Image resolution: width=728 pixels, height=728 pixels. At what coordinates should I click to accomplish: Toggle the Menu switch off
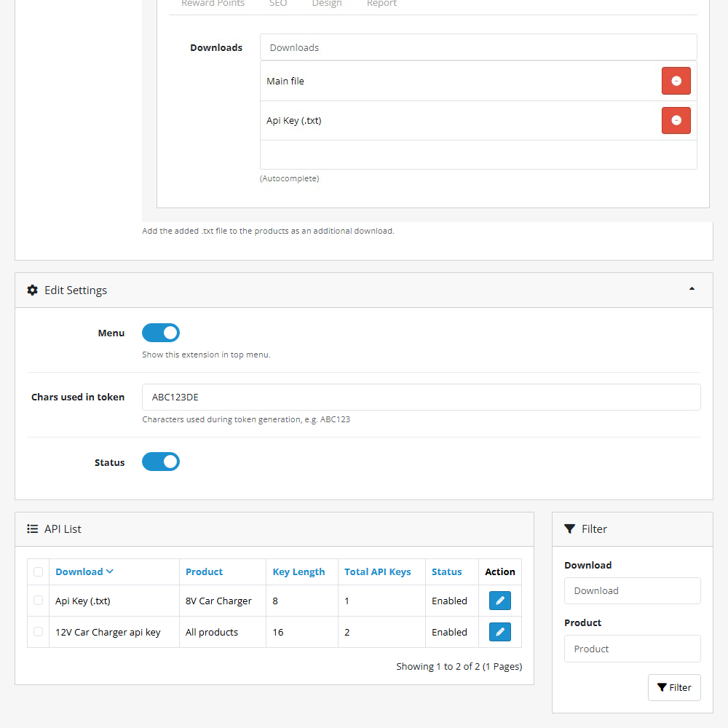(x=161, y=333)
